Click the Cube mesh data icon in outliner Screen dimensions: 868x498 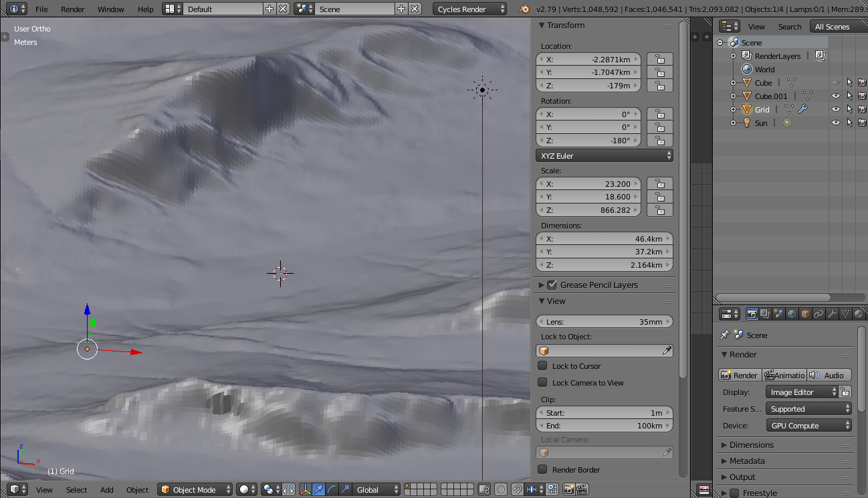(792, 83)
